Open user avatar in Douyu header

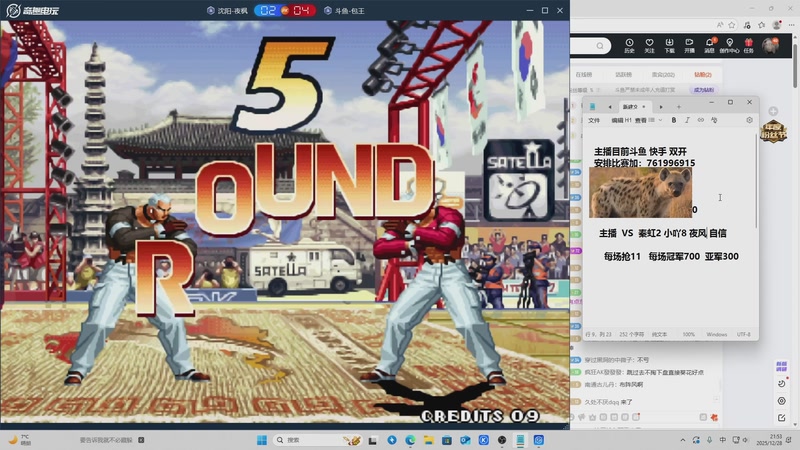tap(770, 45)
